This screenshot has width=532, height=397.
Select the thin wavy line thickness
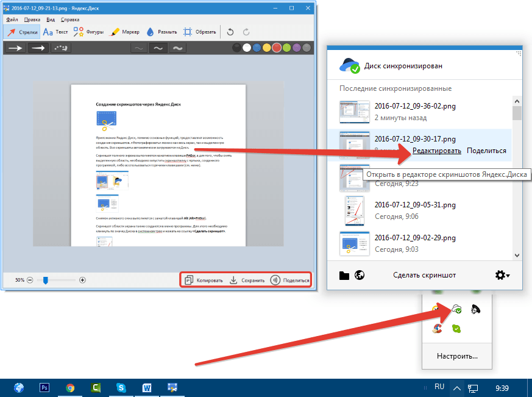pos(140,48)
